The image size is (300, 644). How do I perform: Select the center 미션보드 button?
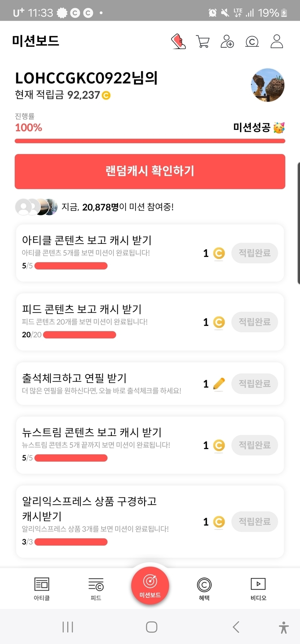click(x=150, y=585)
